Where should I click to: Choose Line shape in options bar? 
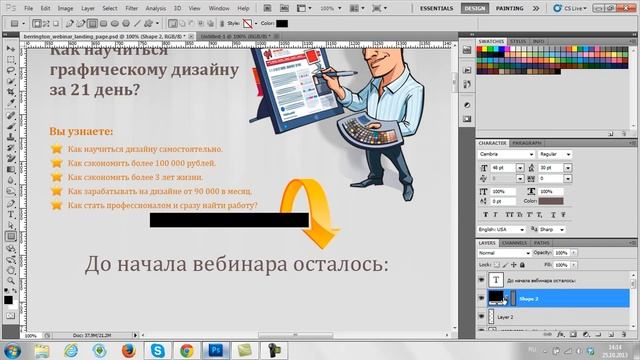[x=137, y=24]
